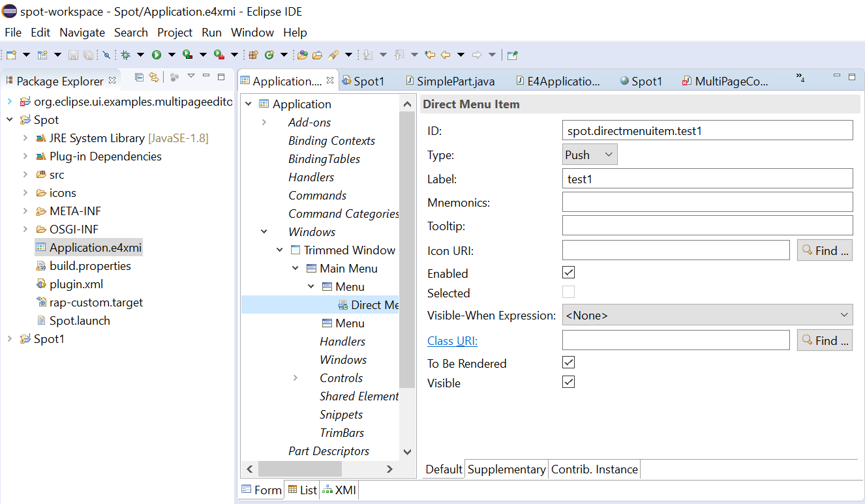Collapse the Trimmed Window node

click(280, 250)
